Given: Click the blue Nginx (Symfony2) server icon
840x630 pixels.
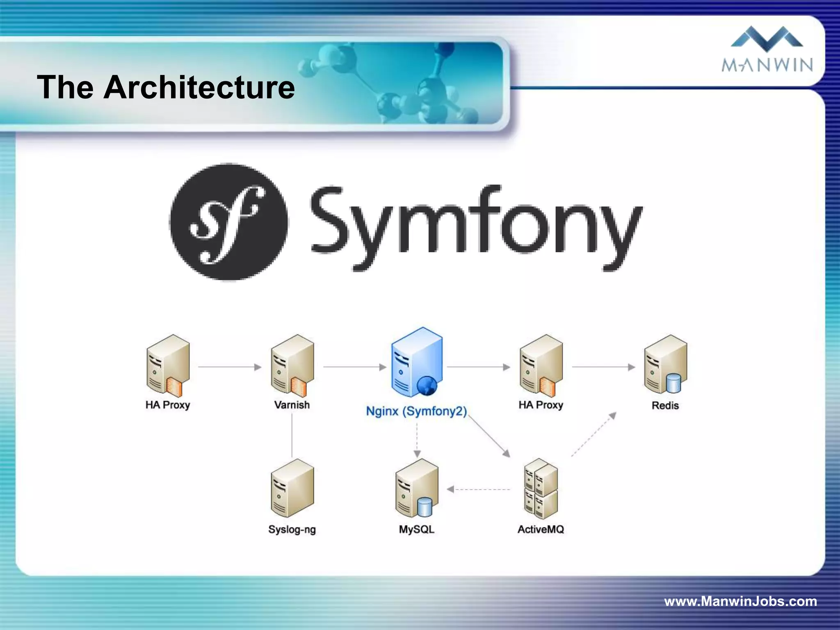Looking at the screenshot, I should point(417,362).
